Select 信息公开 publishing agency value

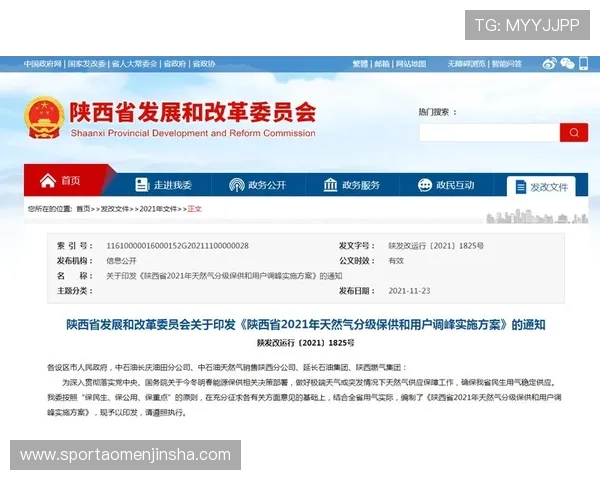pos(121,261)
